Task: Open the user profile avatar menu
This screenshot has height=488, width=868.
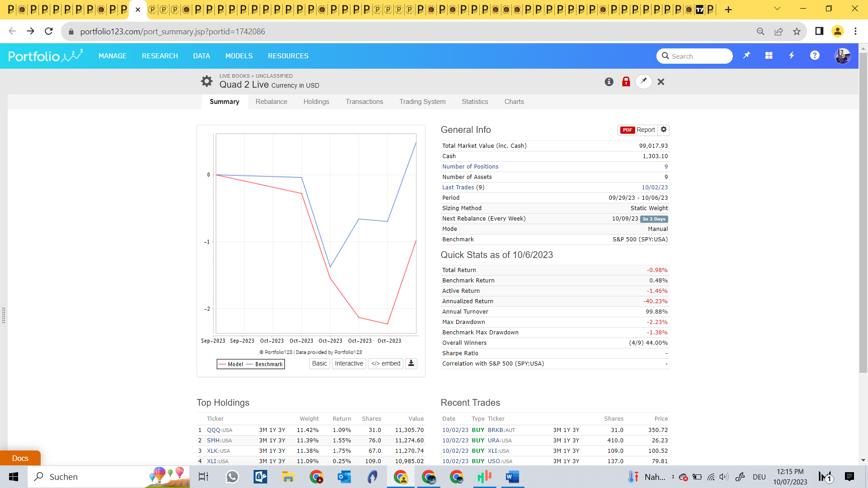Action: pos(842,56)
